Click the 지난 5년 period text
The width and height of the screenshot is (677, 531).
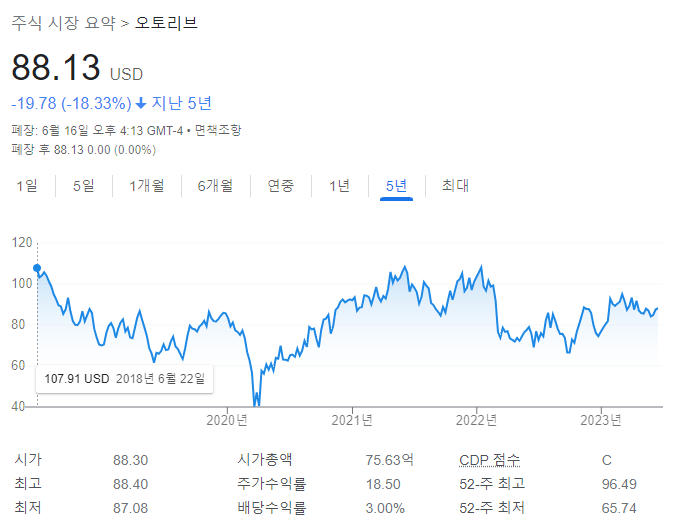[182, 104]
